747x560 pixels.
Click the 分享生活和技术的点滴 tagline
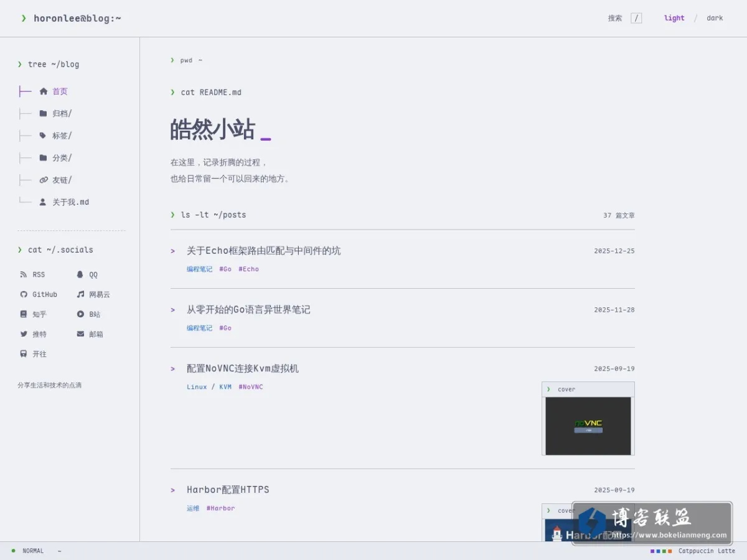click(x=50, y=385)
